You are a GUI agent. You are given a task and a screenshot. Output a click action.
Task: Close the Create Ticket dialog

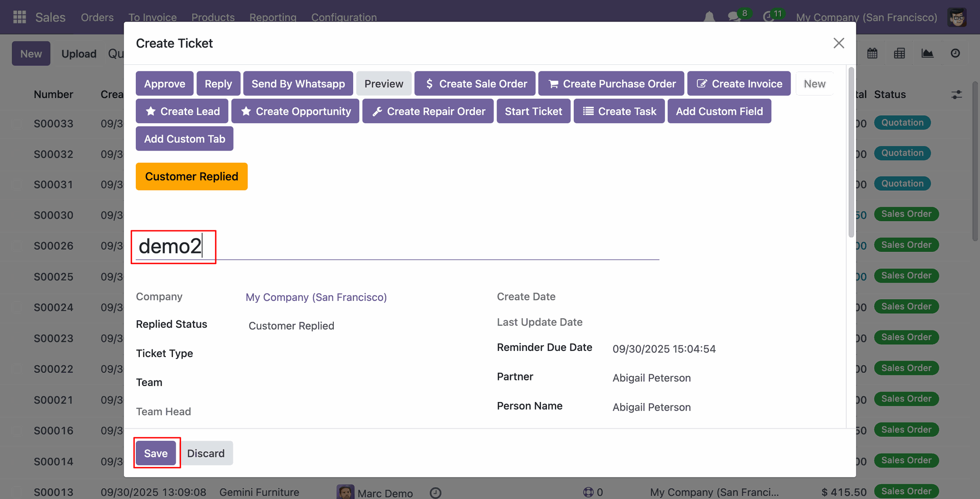[839, 43]
